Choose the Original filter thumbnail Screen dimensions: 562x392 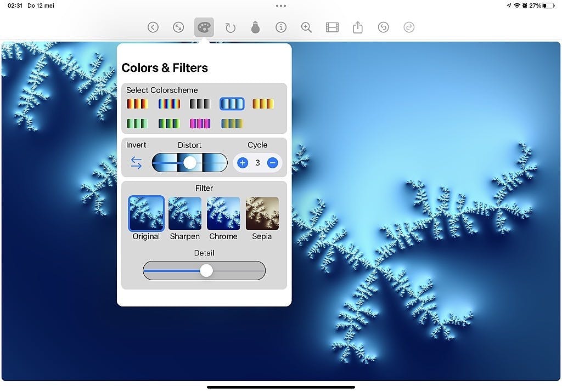pyautogui.click(x=146, y=214)
